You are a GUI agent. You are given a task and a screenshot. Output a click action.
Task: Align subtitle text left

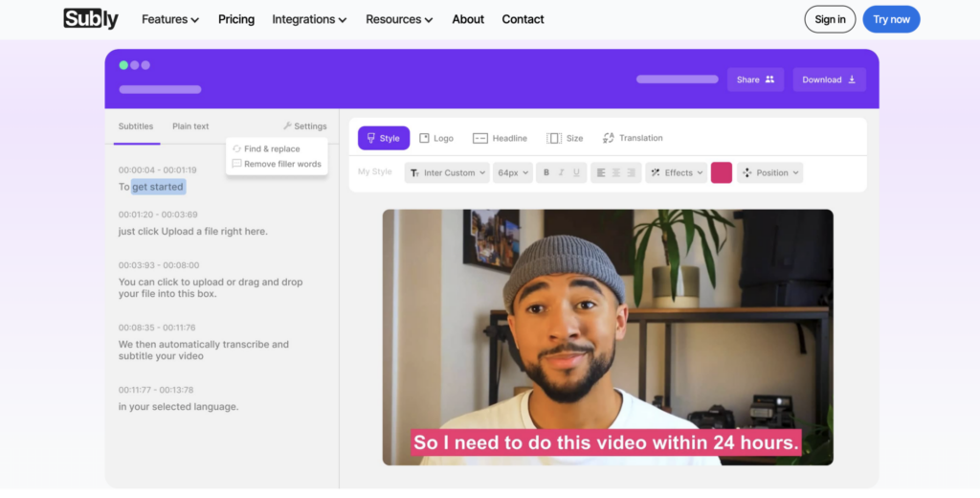[601, 173]
